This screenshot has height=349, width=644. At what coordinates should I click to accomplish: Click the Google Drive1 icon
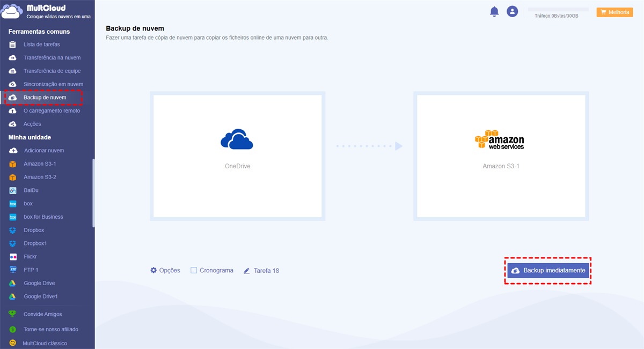13,296
